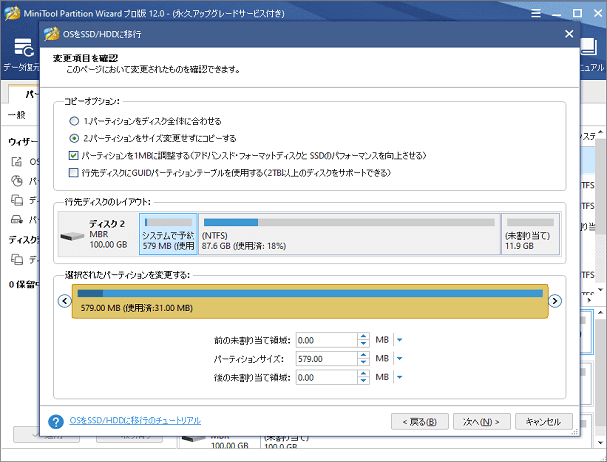Open unit dropdown for partition size
The height and width of the screenshot is (462, 607).
(x=400, y=359)
